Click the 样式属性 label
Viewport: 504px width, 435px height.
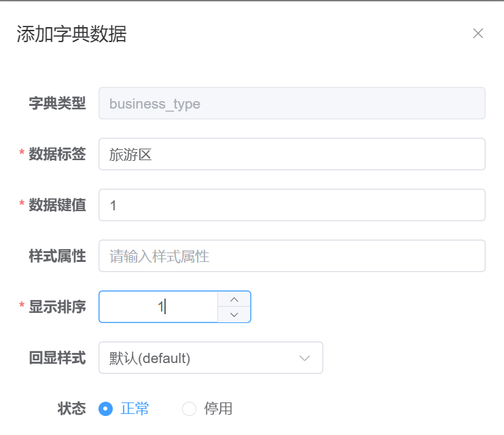(57, 256)
